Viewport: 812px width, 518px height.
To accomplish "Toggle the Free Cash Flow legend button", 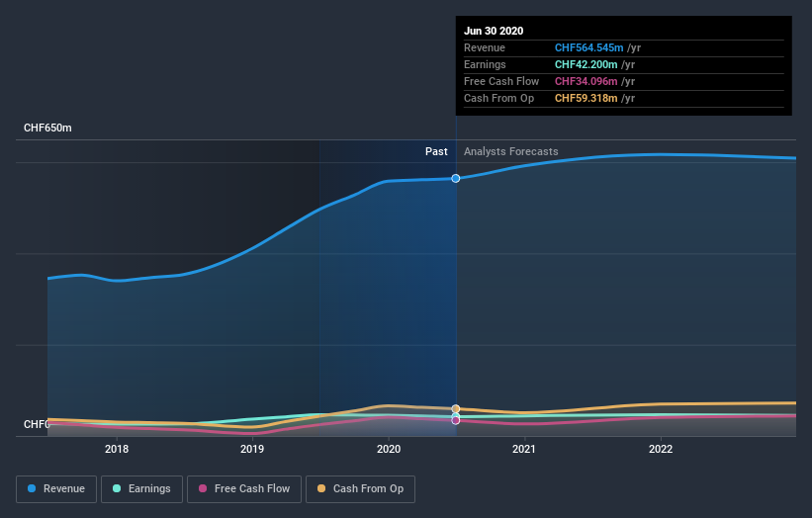I will tap(244, 489).
